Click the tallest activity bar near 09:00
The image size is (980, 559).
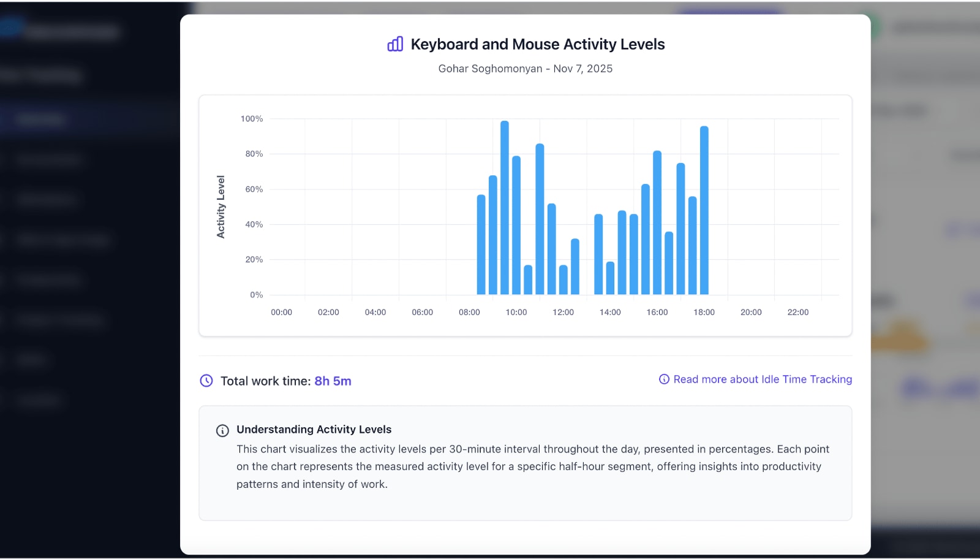504,208
